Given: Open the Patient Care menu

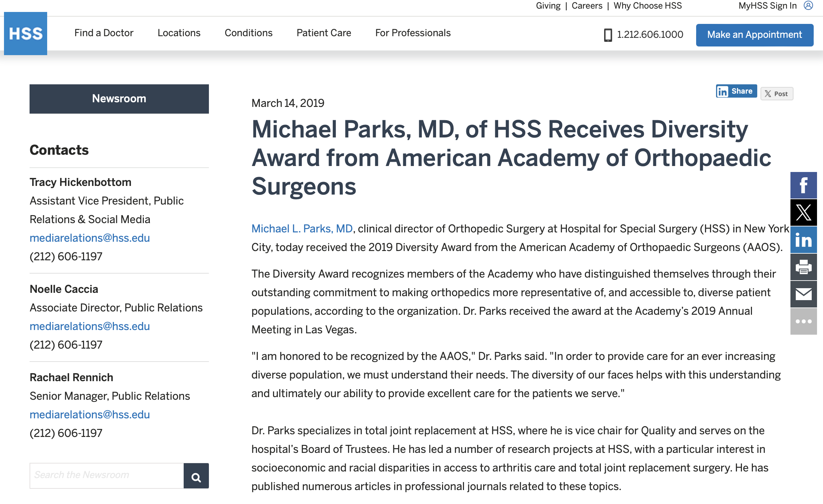Looking at the screenshot, I should click(x=323, y=33).
